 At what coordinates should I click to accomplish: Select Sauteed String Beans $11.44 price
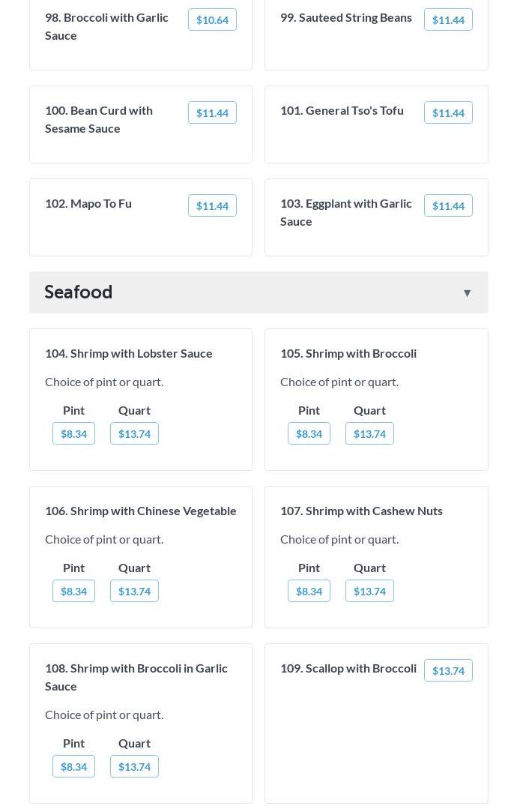pyautogui.click(x=448, y=20)
